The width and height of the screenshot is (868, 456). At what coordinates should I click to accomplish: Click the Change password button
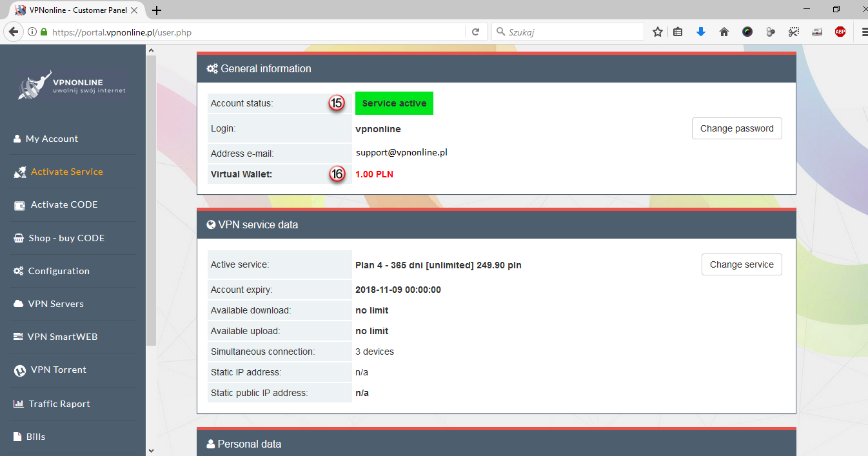736,128
